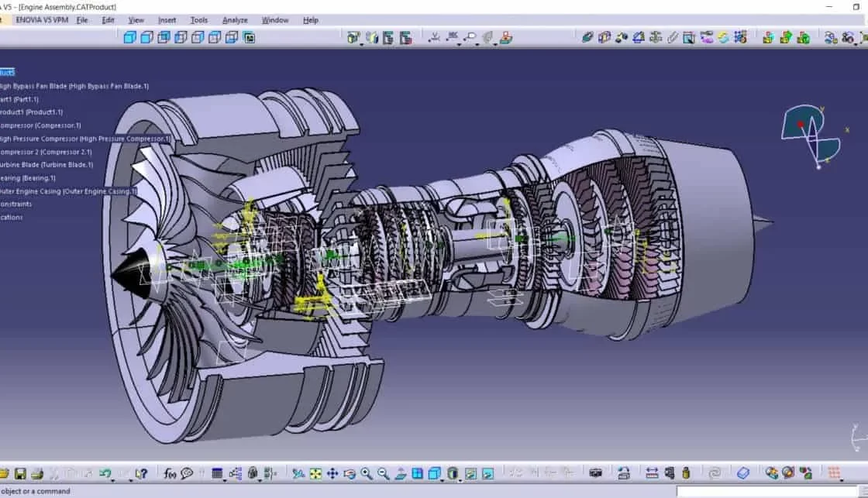
Task: Select the Pan four-arrow tool
Action: [332, 474]
